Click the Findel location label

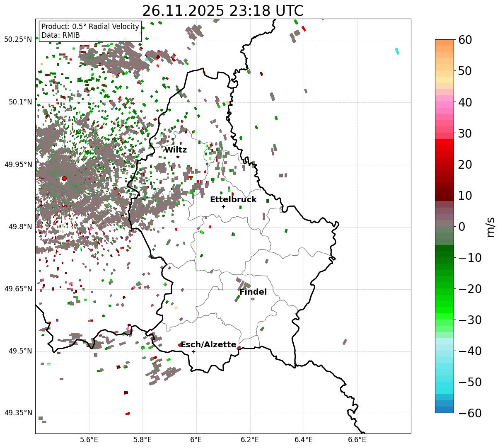[253, 292]
